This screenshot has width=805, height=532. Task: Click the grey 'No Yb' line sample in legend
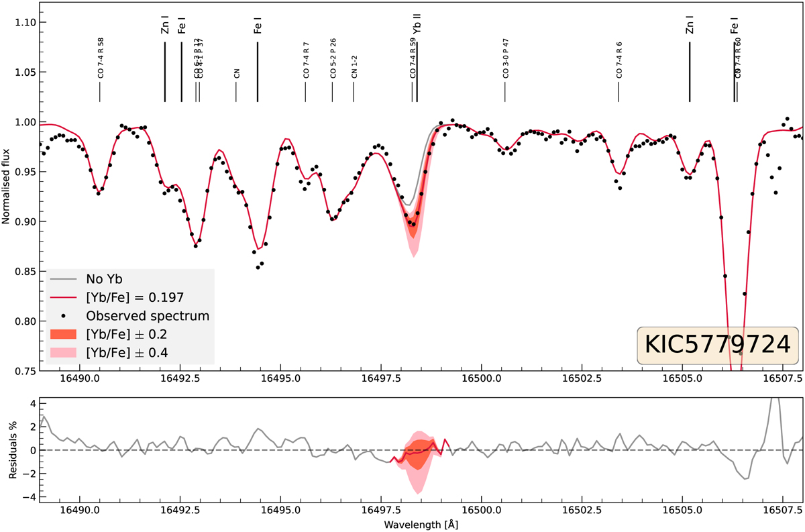click(x=64, y=280)
